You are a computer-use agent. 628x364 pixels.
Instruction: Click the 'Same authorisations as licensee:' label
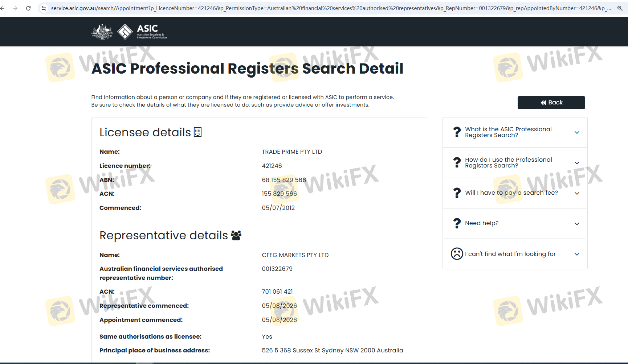[x=150, y=336]
